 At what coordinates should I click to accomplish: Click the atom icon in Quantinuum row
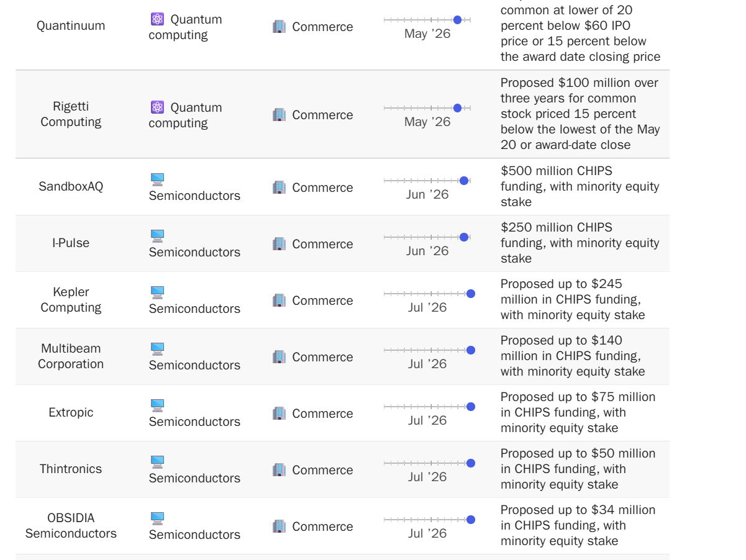(x=157, y=19)
